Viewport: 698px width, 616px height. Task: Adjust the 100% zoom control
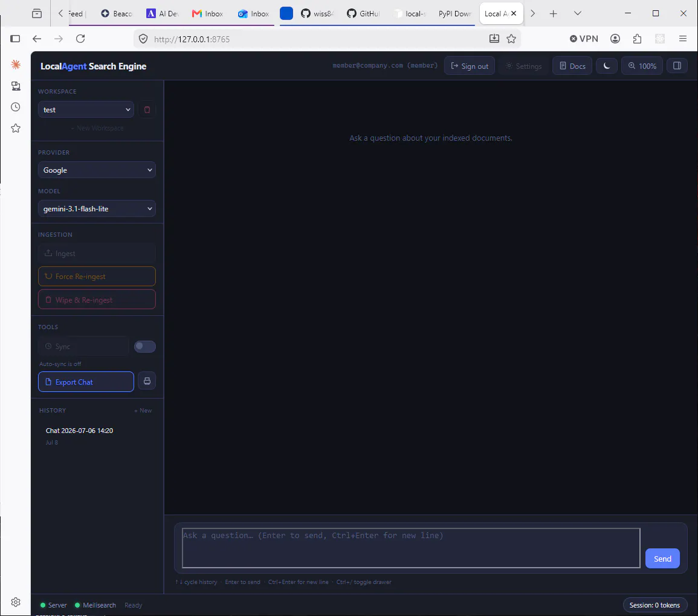[x=642, y=66]
